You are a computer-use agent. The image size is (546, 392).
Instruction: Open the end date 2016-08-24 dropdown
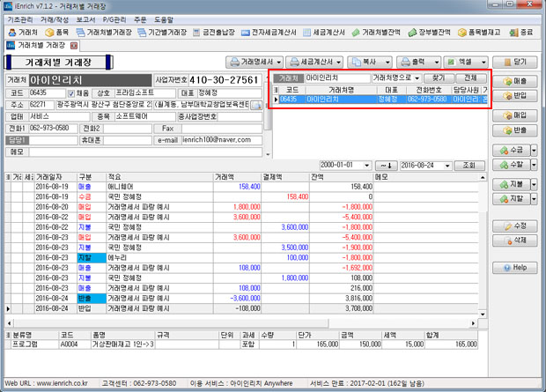(448, 165)
